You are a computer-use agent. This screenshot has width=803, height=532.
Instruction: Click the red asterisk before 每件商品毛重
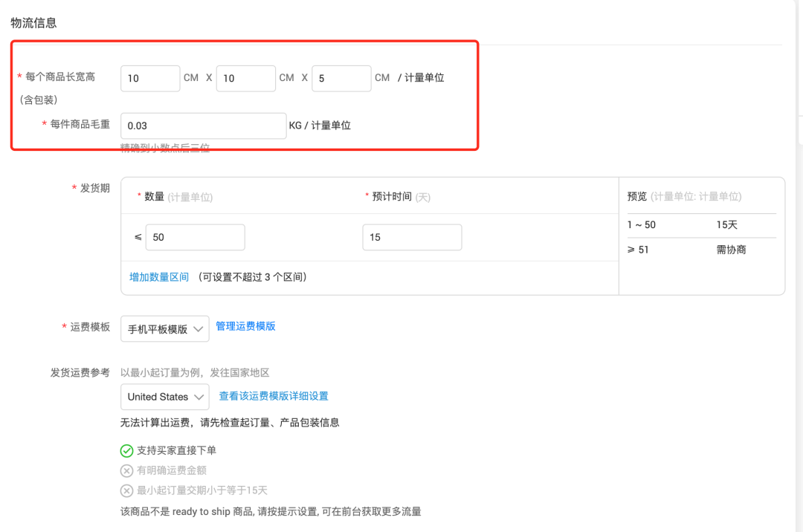click(45, 124)
